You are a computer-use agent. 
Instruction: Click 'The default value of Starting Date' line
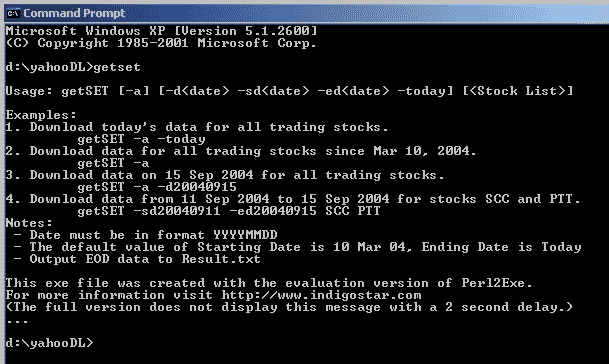(x=298, y=247)
